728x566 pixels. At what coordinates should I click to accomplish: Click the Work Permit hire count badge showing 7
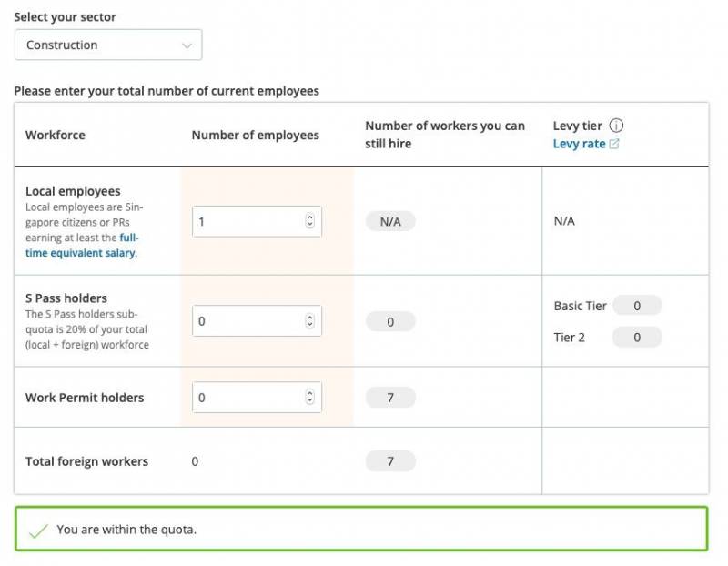click(x=390, y=398)
